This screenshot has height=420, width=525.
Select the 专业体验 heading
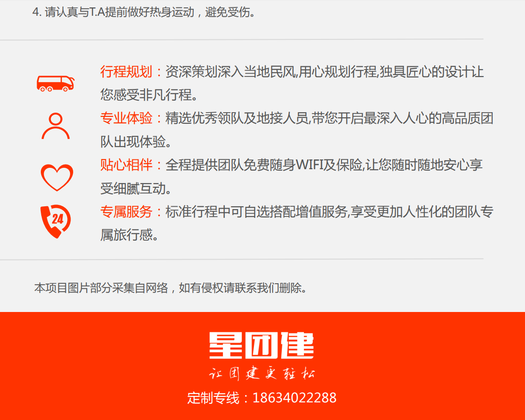click(x=126, y=119)
